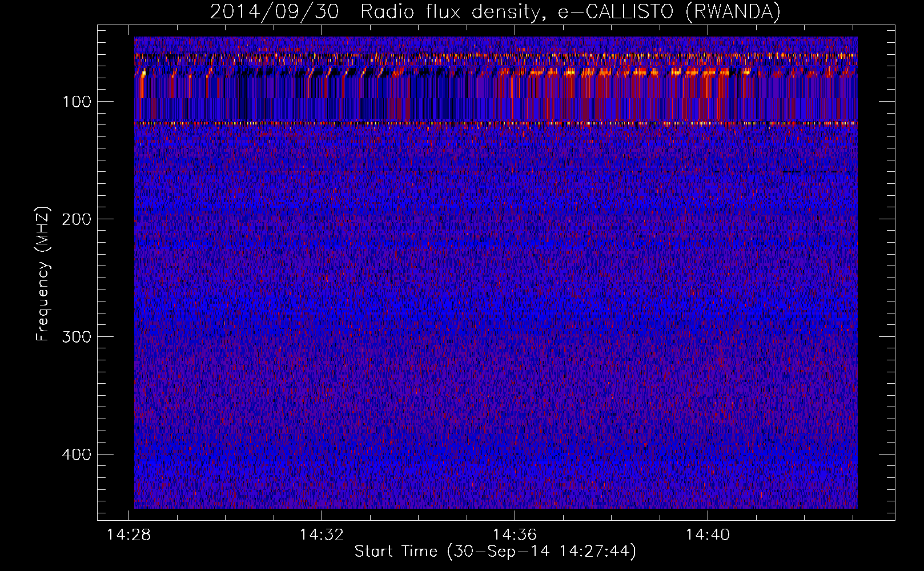Select the 100 MHz frequency axis label

(77, 102)
